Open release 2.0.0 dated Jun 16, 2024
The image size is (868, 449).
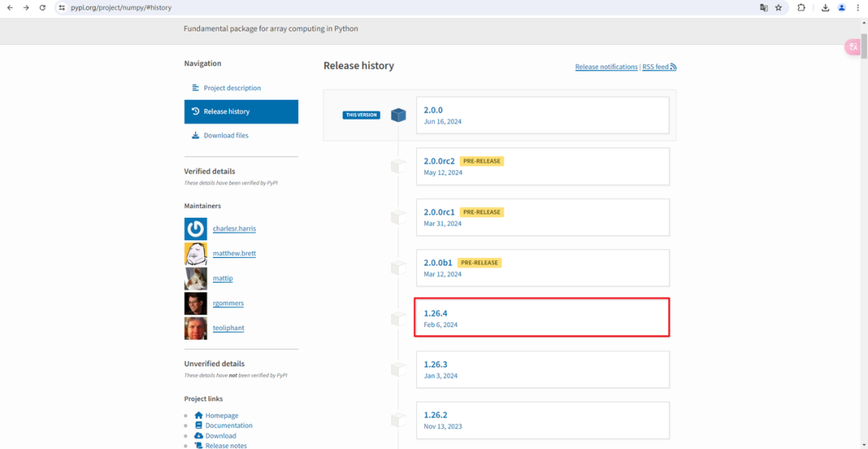542,115
